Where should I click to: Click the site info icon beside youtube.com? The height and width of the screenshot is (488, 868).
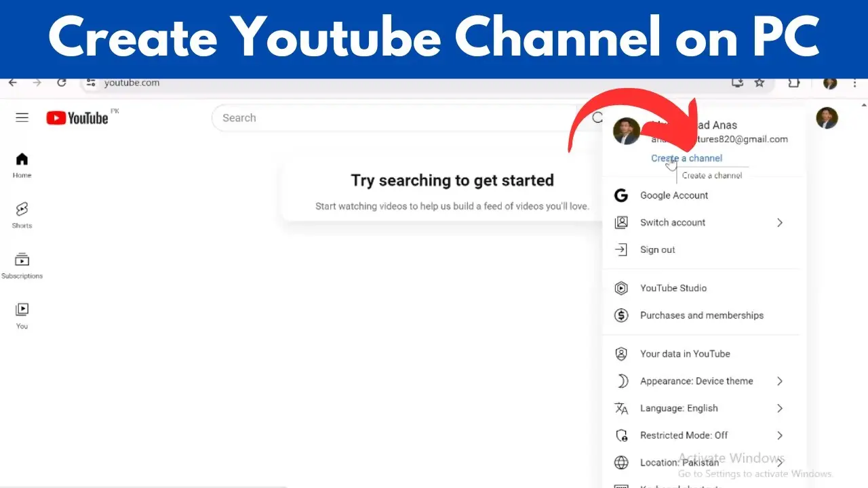[91, 83]
